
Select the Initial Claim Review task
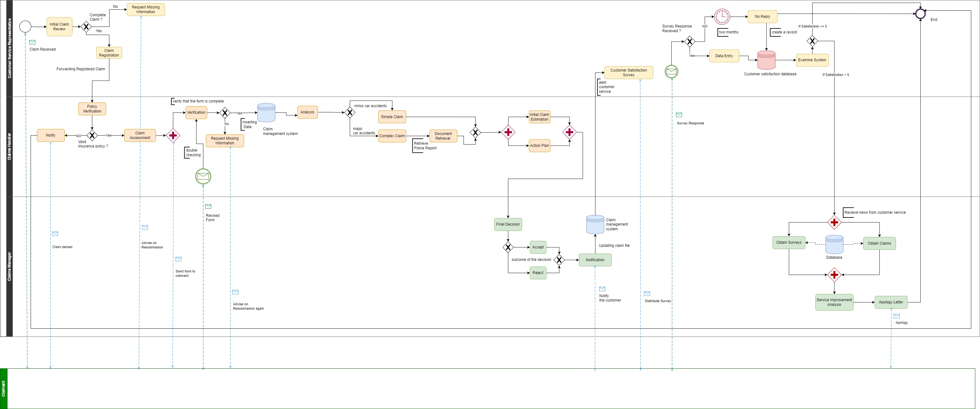pos(59,27)
